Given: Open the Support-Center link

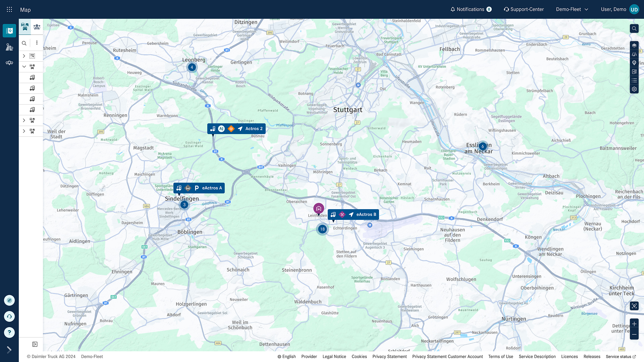Looking at the screenshot, I should click(524, 9).
